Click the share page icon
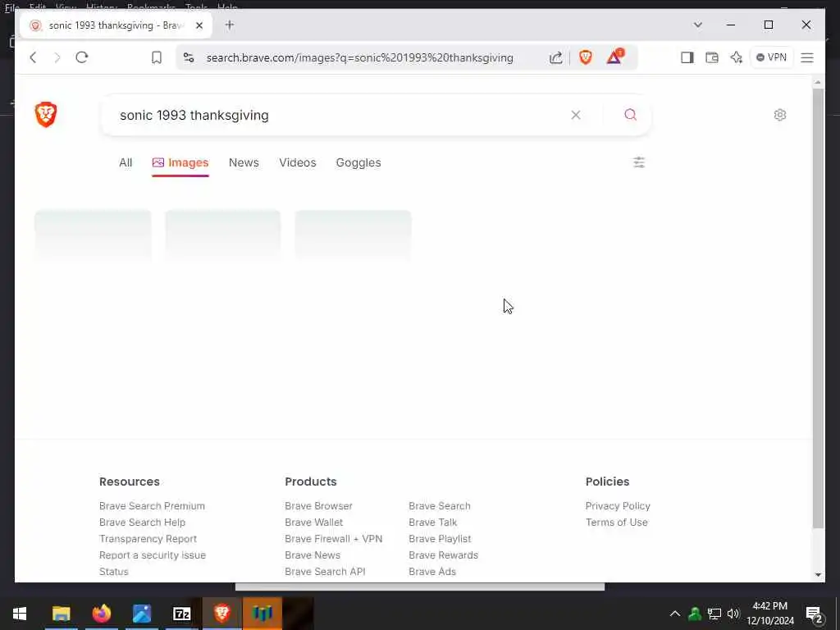Image resolution: width=840 pixels, height=630 pixels. [x=555, y=57]
